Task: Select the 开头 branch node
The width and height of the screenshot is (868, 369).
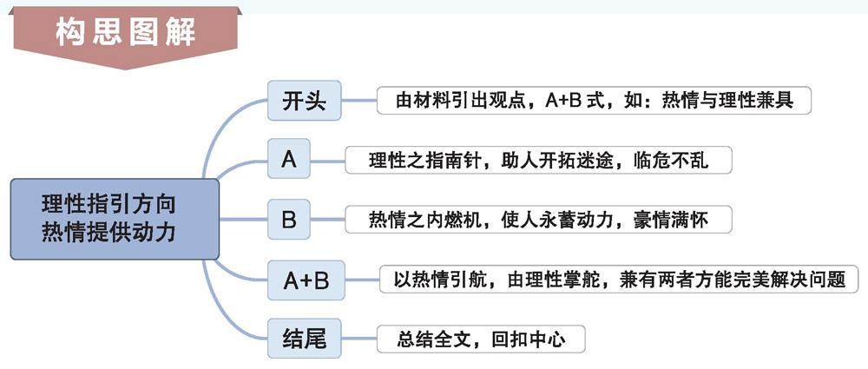Action: coord(303,100)
